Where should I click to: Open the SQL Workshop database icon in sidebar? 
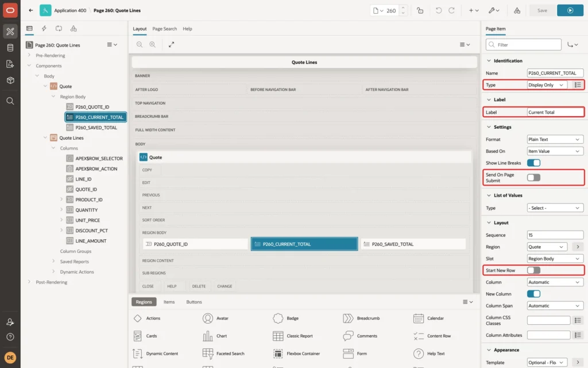point(10,48)
